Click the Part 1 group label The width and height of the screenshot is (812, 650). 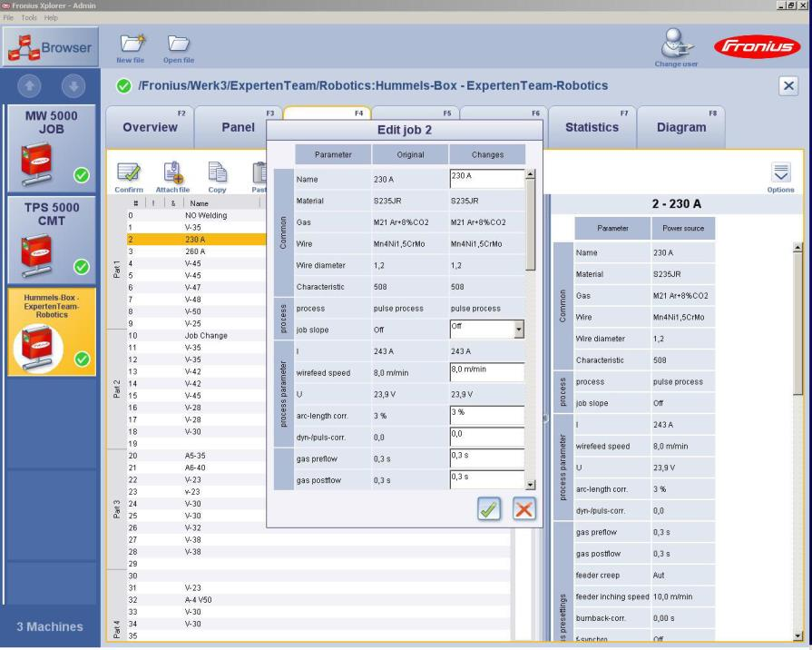(116, 269)
